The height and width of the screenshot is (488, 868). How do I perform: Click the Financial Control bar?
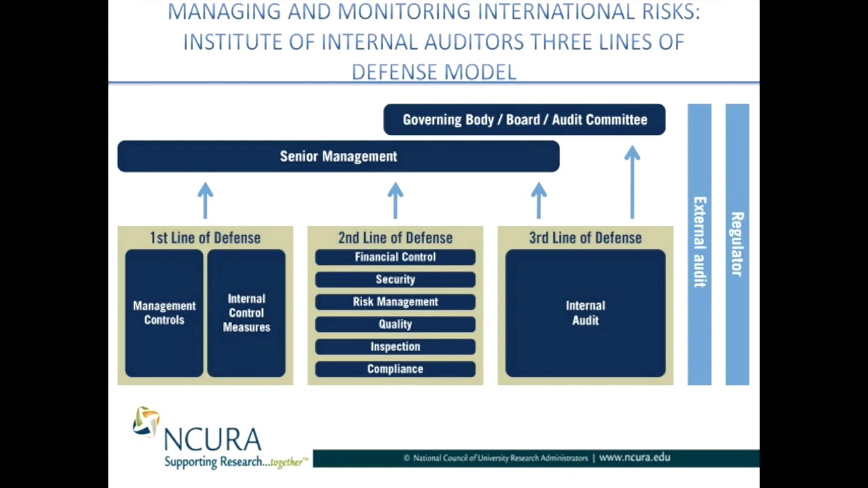click(395, 257)
